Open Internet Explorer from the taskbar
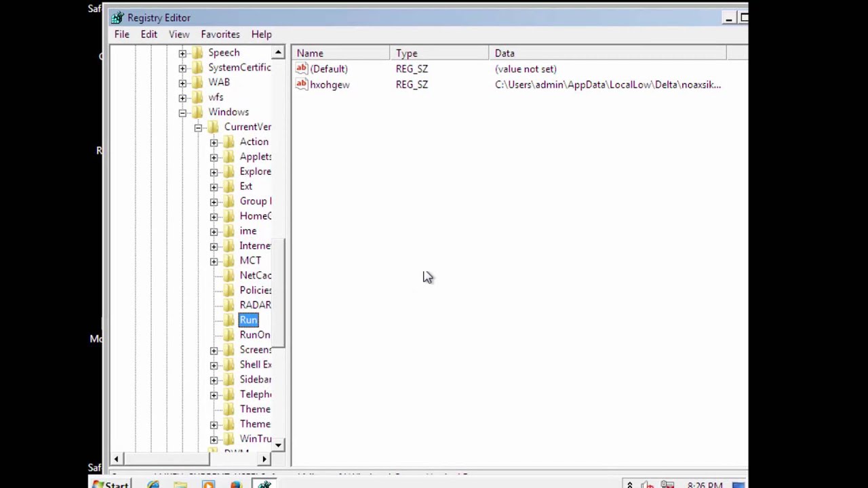This screenshot has width=868, height=488. click(x=153, y=484)
